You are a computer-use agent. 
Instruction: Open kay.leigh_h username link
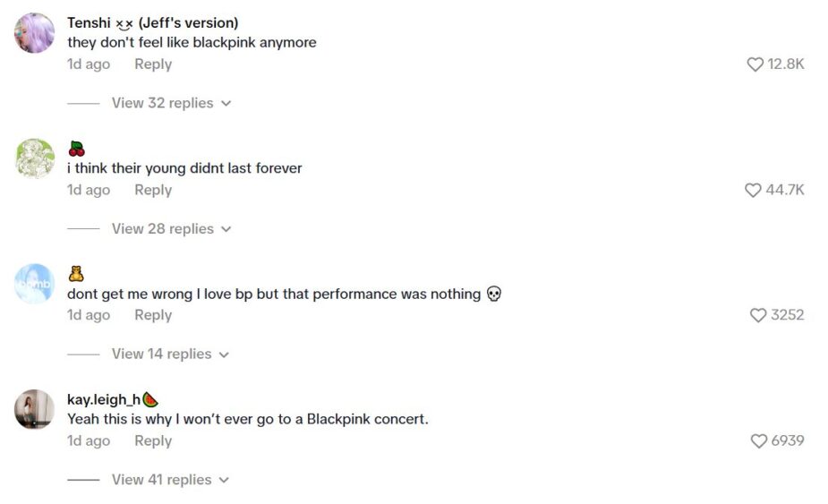pyautogui.click(x=104, y=399)
